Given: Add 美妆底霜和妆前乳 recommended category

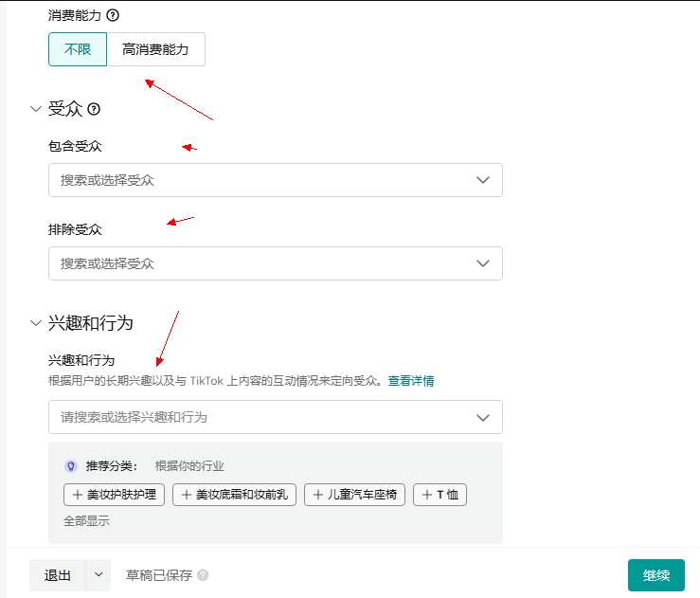Looking at the screenshot, I should [x=235, y=495].
